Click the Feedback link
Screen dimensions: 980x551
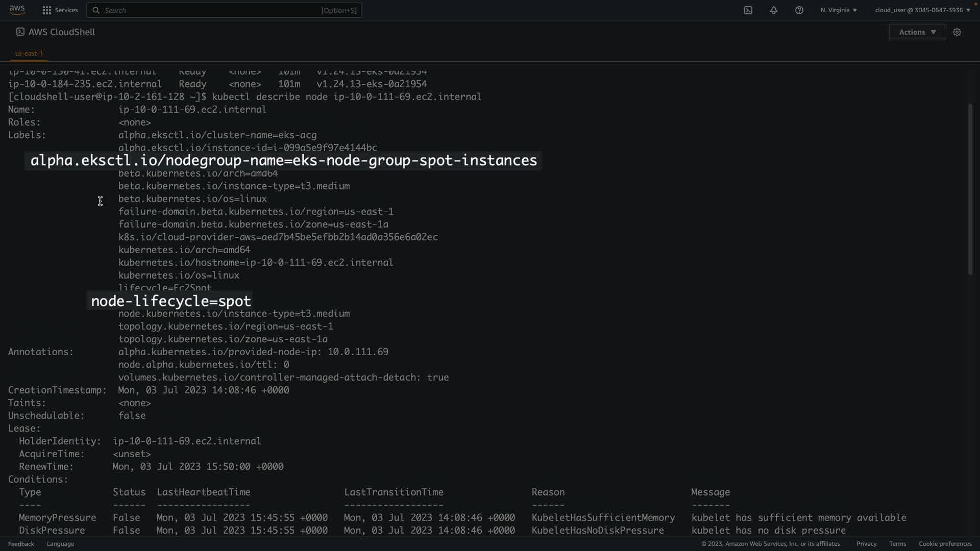(x=21, y=544)
